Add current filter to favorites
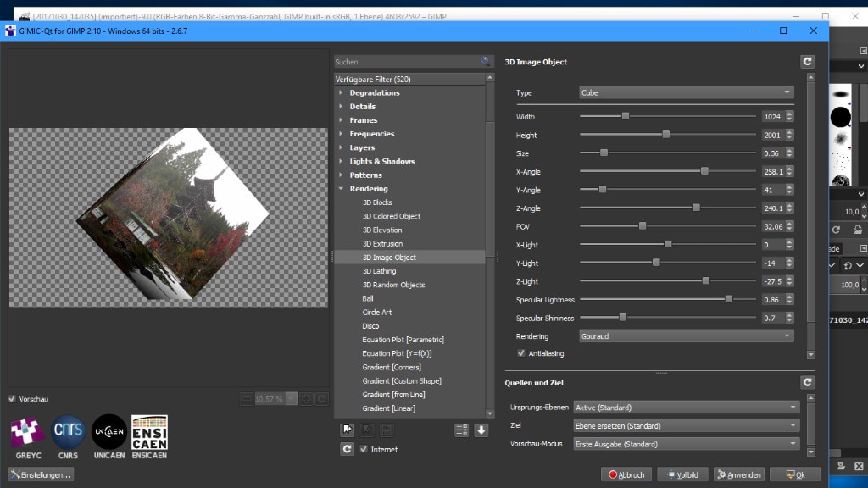The height and width of the screenshot is (488, 868). pyautogui.click(x=347, y=430)
